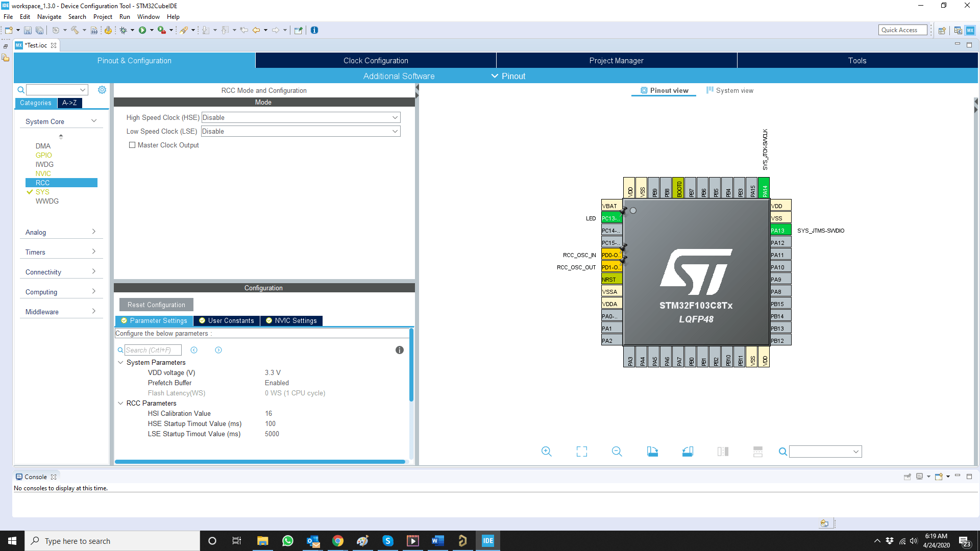980x551 pixels.
Task: Expand the Connectivity category
Action: (x=61, y=272)
